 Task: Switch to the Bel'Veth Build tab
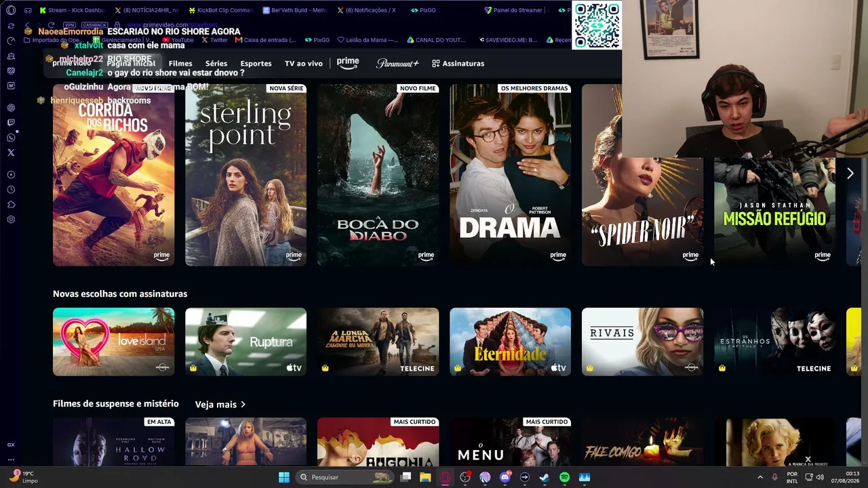click(294, 10)
